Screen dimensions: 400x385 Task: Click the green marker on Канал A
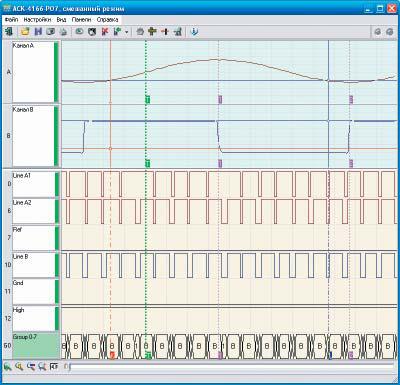(x=148, y=99)
